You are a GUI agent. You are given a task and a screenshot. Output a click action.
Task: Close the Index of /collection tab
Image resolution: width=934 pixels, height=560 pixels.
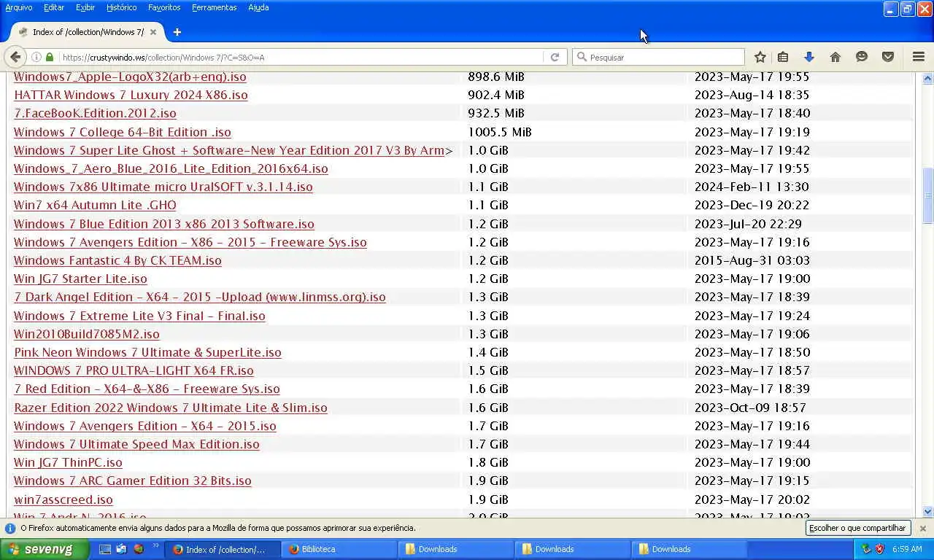[153, 32]
